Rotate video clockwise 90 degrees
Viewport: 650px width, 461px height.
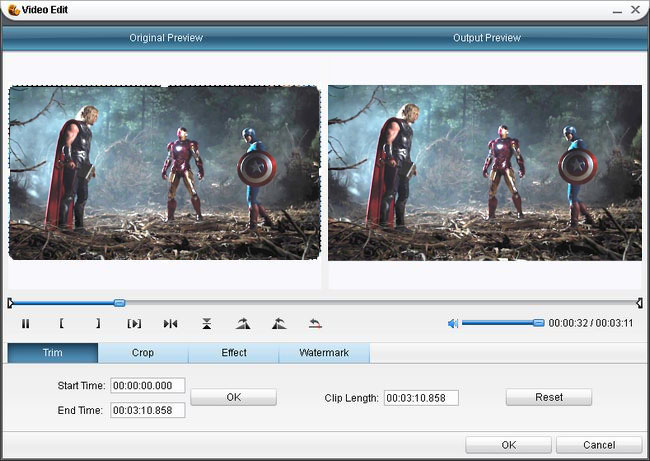pyautogui.click(x=243, y=323)
